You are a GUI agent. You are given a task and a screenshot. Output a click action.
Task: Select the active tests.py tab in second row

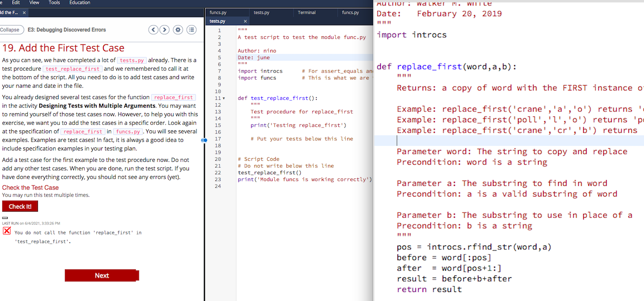tap(227, 21)
